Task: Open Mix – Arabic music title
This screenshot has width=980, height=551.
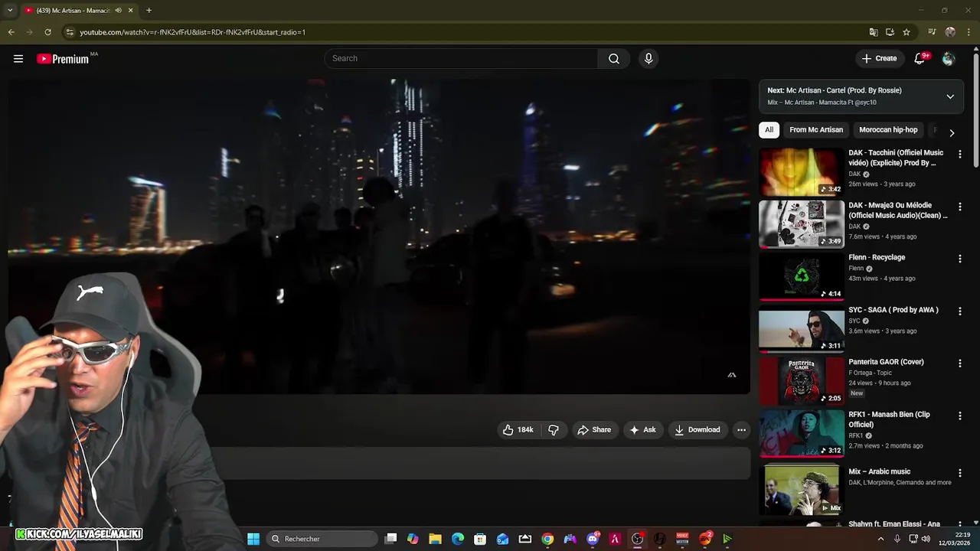Action: coord(879,472)
